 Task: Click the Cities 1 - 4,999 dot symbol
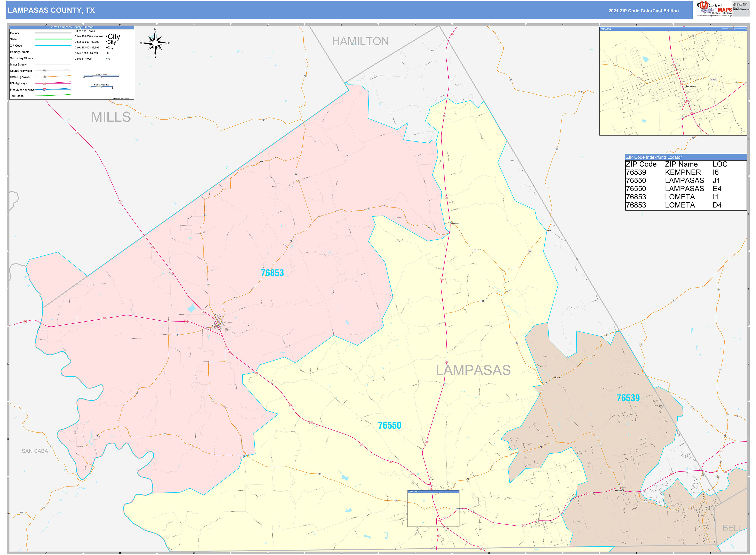coord(108,59)
